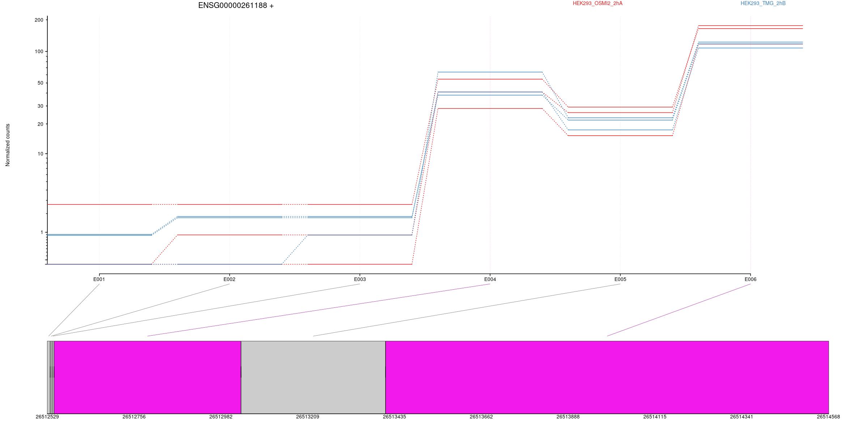Image resolution: width=868 pixels, height=434 pixels.
Task: Click genomic coordinate 26512529
Action: pyautogui.click(x=47, y=417)
